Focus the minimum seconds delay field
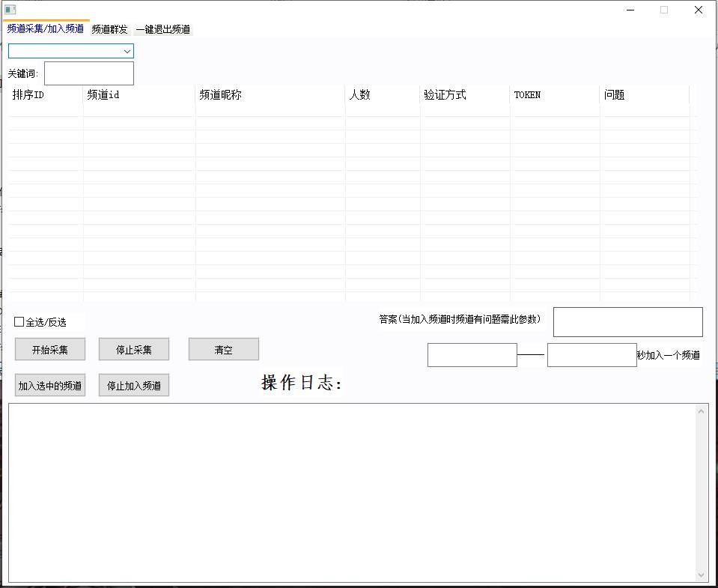 coord(472,355)
